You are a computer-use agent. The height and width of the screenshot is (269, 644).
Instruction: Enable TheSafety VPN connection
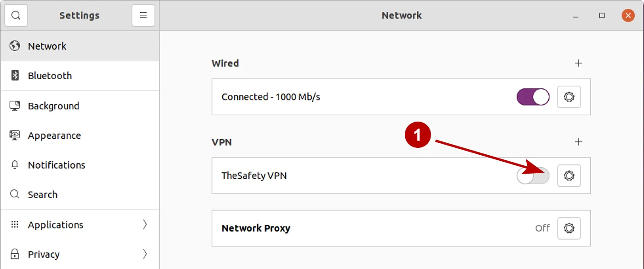[533, 175]
